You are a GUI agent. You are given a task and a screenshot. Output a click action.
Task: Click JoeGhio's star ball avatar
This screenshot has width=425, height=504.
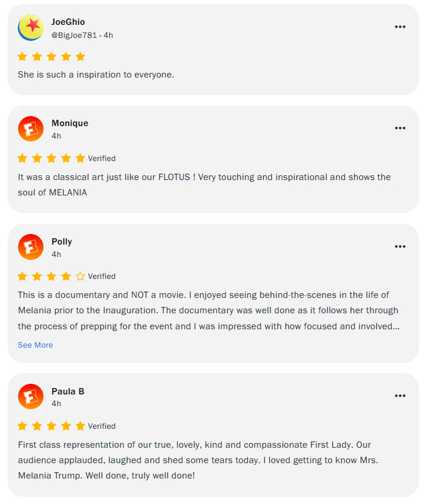coord(31,28)
